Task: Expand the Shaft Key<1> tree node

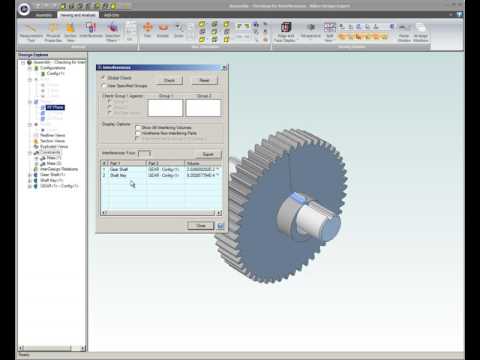Action: coord(30,180)
